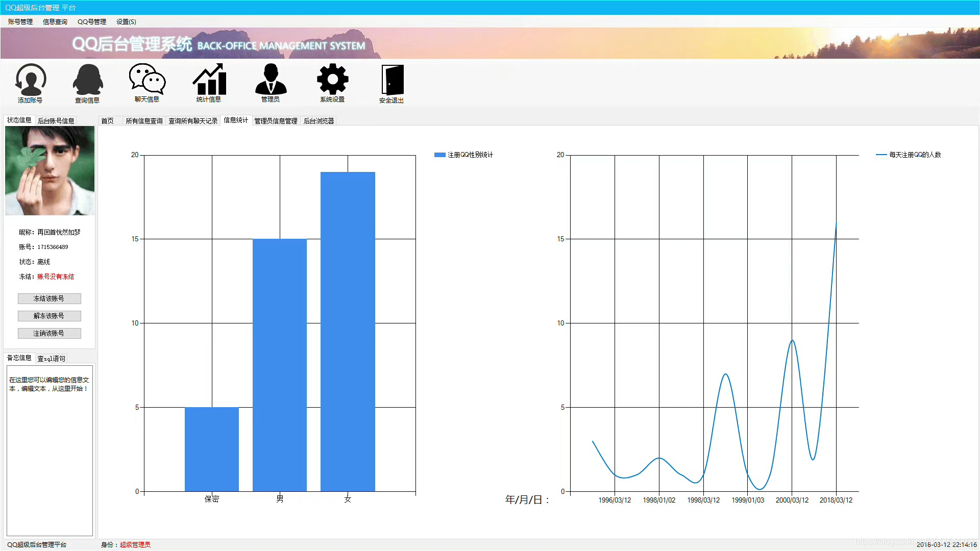This screenshot has width=980, height=551.
Task: Open the 统计信息 statistics chart icon
Action: click(209, 83)
